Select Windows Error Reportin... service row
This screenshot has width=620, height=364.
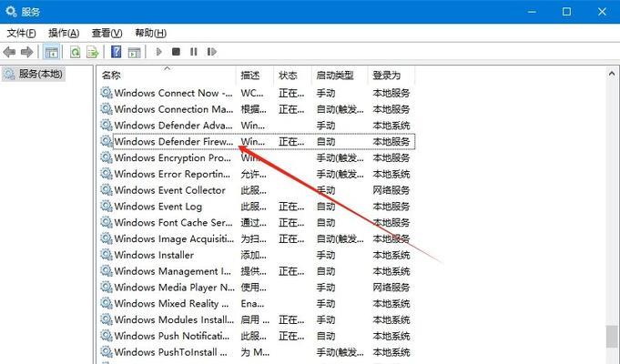pyautogui.click(x=257, y=175)
